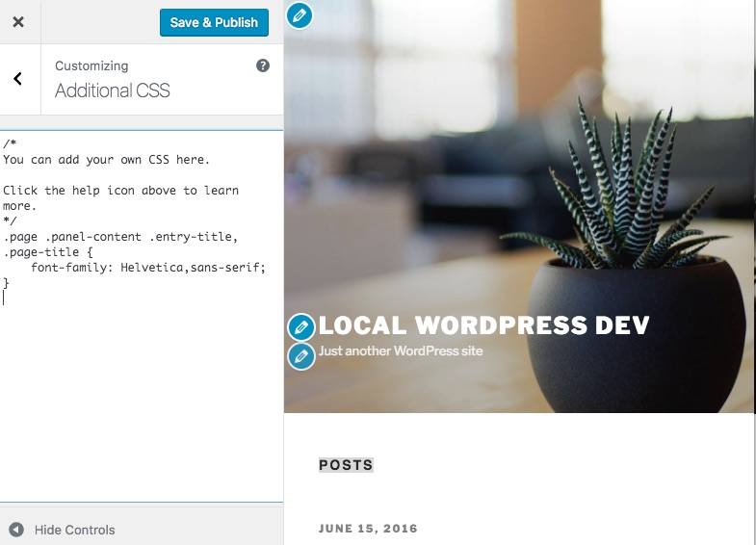Viewport: 756px width, 545px height.
Task: Click the 'Additional CSS' panel title
Action: click(113, 91)
